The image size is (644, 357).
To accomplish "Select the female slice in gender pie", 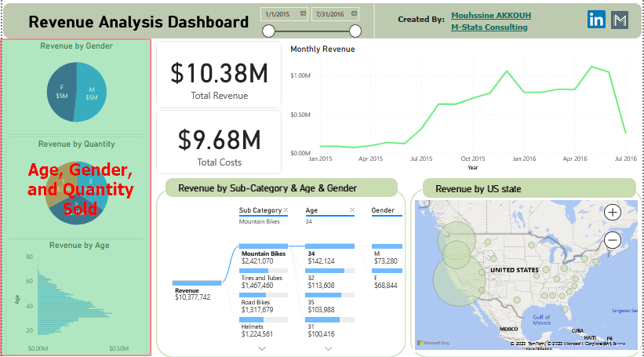I will pyautogui.click(x=63, y=91).
